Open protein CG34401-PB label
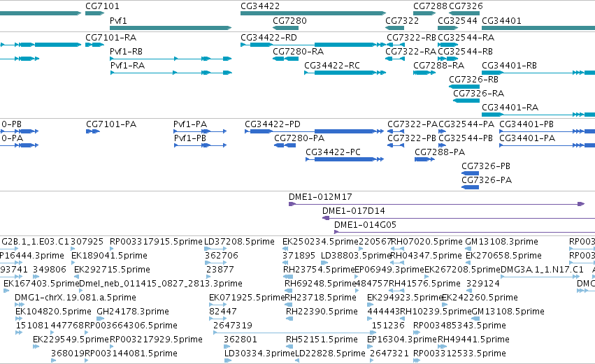 [526, 124]
